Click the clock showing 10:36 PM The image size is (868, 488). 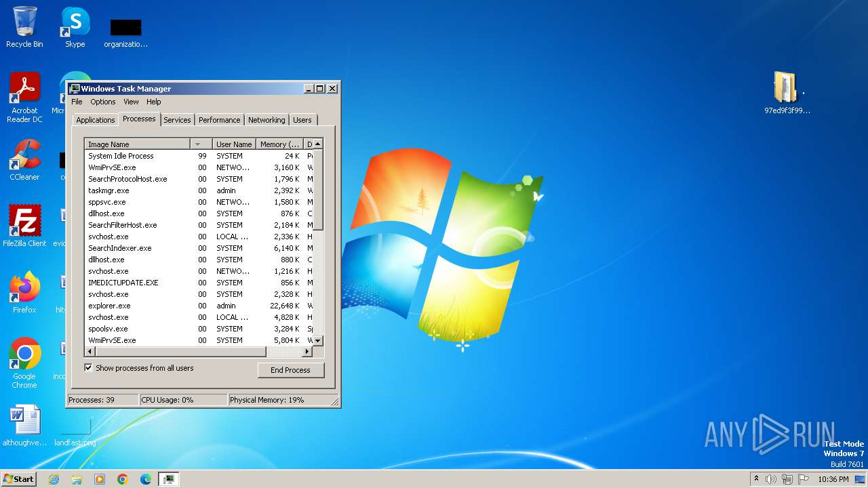click(x=833, y=479)
